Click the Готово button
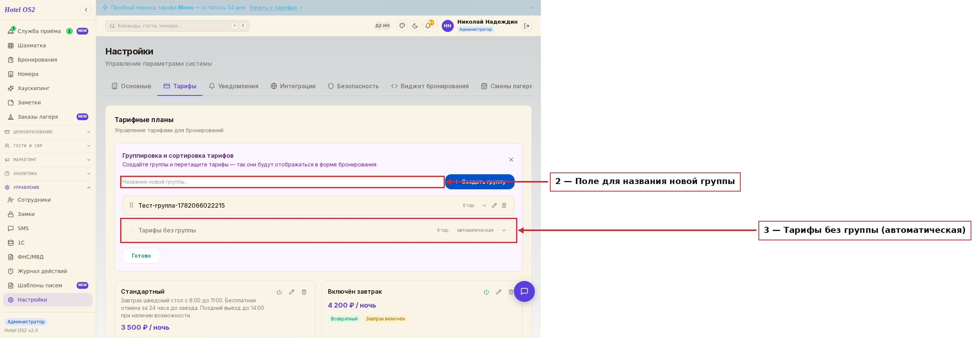The width and height of the screenshot is (980, 338). tap(141, 256)
